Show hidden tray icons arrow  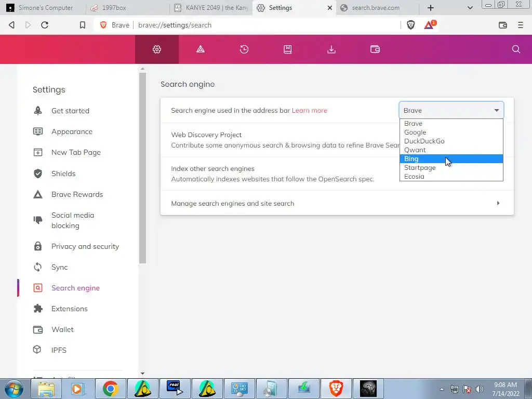click(442, 389)
